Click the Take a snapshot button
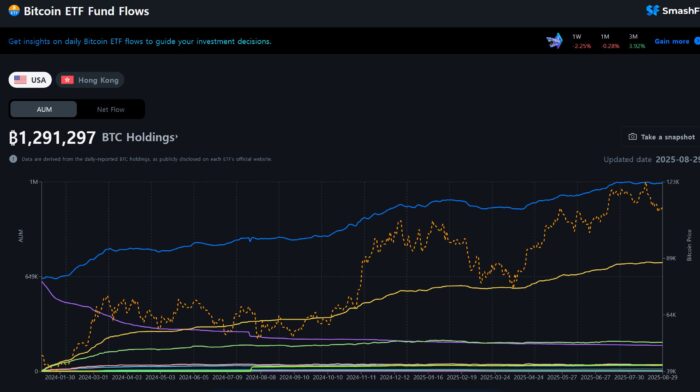The height and width of the screenshot is (392, 700). pyautogui.click(x=661, y=137)
